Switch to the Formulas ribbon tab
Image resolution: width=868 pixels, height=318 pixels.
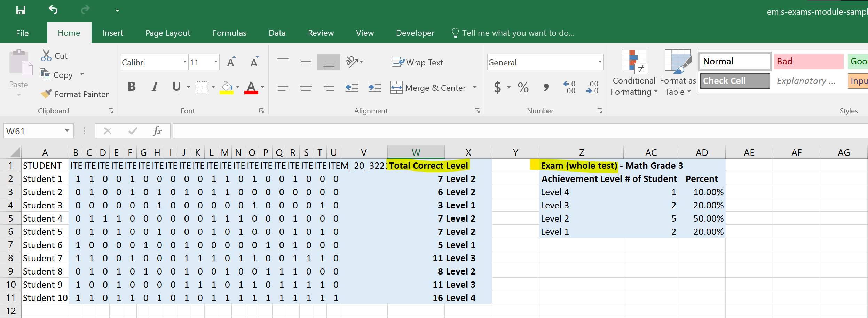[x=229, y=33]
